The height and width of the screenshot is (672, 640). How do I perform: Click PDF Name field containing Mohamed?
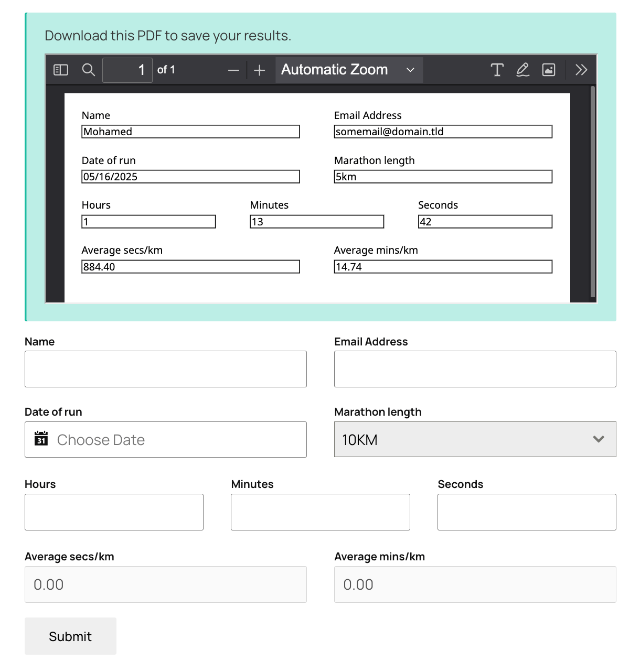click(x=191, y=132)
